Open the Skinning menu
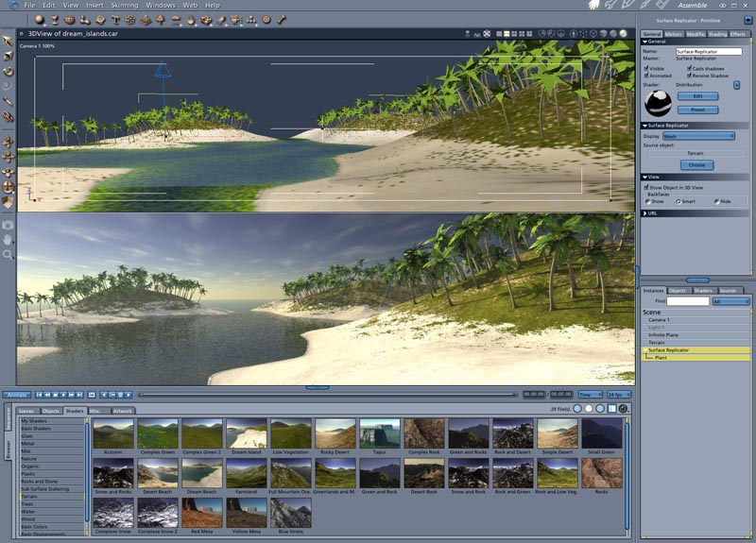The height and width of the screenshot is (543, 756). [x=125, y=5]
